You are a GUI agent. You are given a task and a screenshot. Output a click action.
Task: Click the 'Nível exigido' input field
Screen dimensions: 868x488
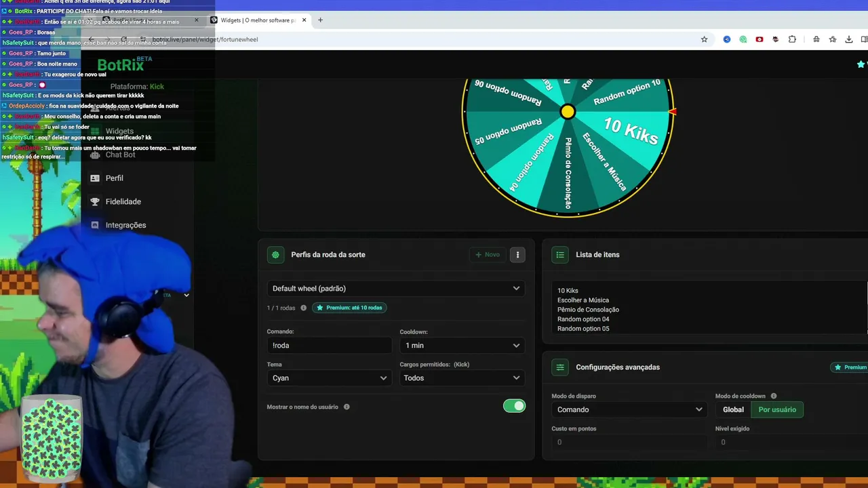pos(792,442)
